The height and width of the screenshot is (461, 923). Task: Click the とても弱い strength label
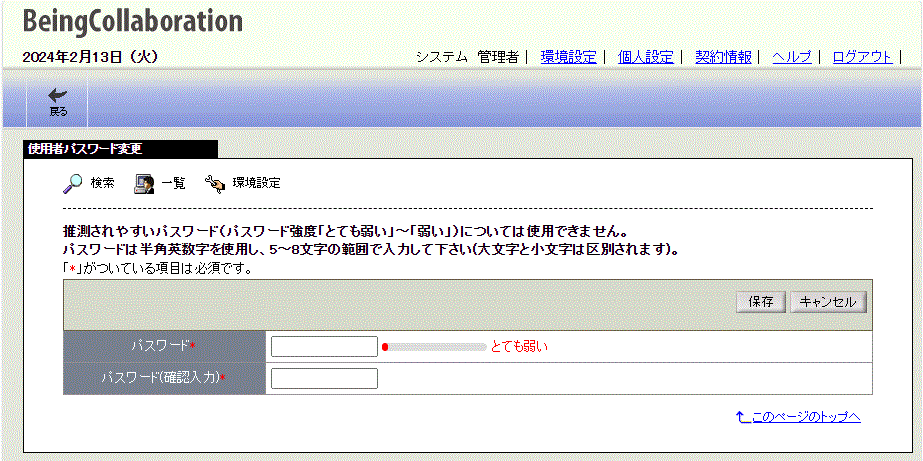(519, 347)
